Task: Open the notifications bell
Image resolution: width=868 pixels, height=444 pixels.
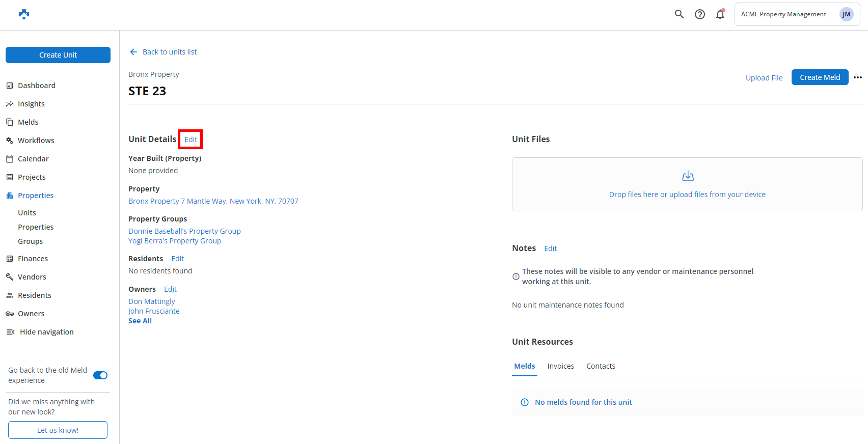Action: click(x=720, y=14)
